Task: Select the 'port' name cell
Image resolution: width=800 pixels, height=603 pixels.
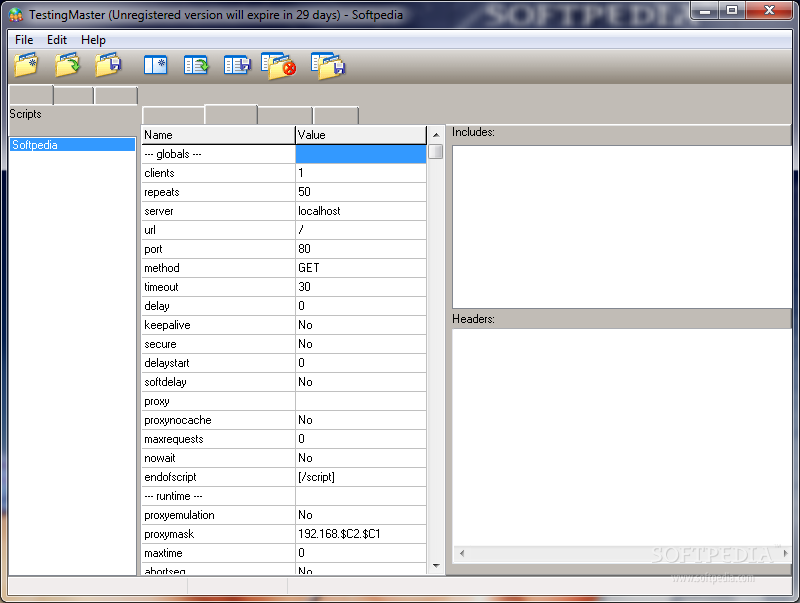Action: click(218, 249)
